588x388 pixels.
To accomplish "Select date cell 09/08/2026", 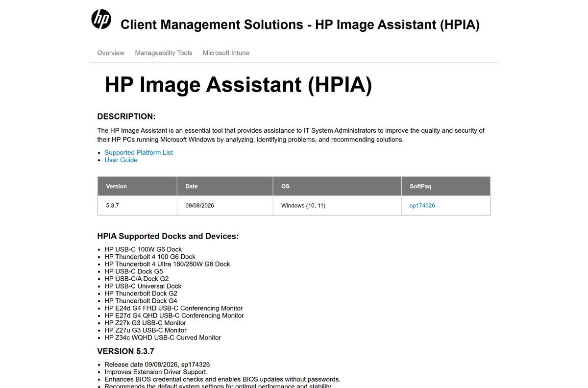I will pyautogui.click(x=225, y=206).
